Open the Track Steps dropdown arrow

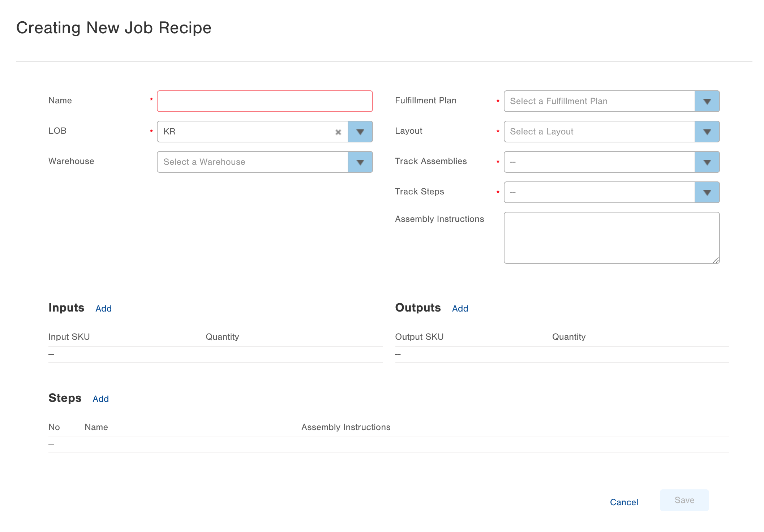(x=707, y=193)
